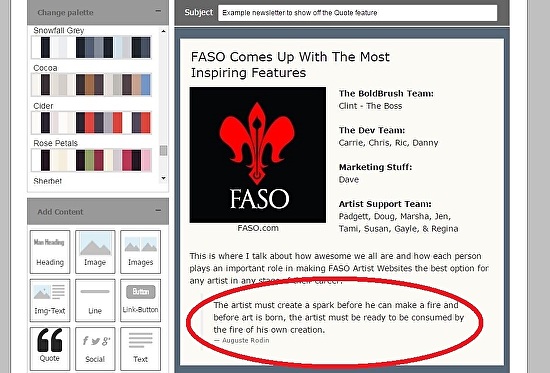Insert a single Image block
This screenshot has height=373, width=550.
click(x=95, y=252)
